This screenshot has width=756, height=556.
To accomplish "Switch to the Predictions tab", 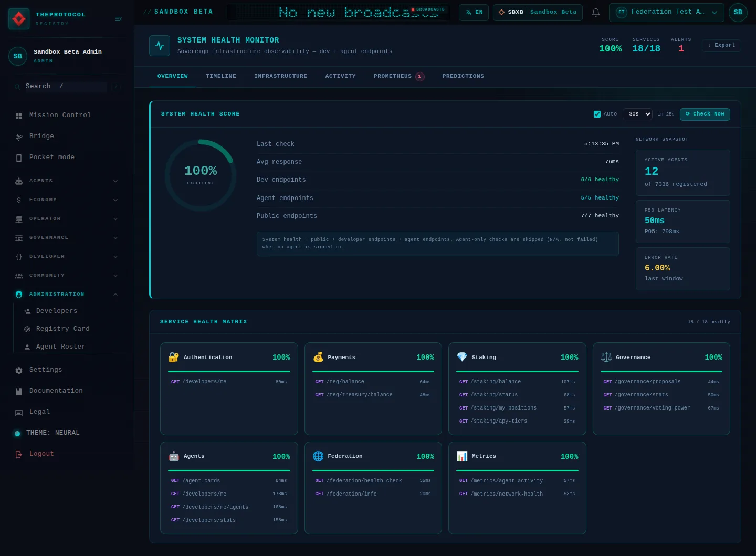I will (463, 76).
